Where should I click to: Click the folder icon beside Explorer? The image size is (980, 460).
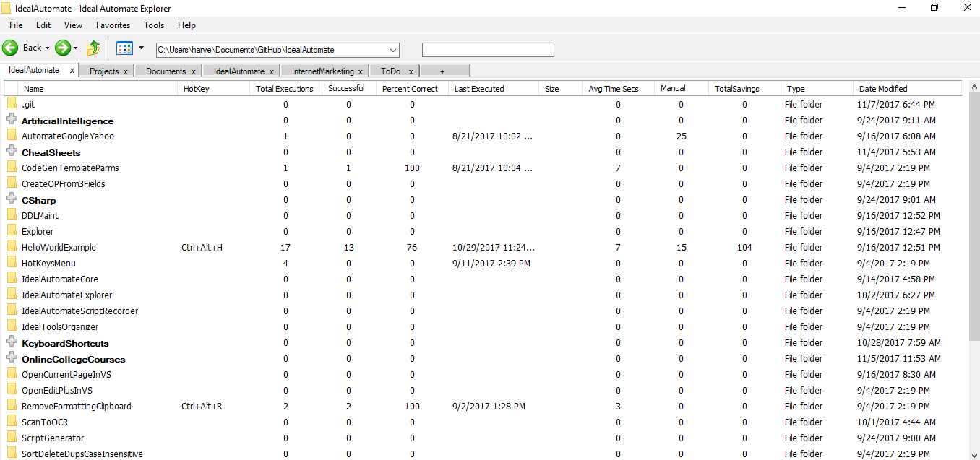[x=12, y=231]
